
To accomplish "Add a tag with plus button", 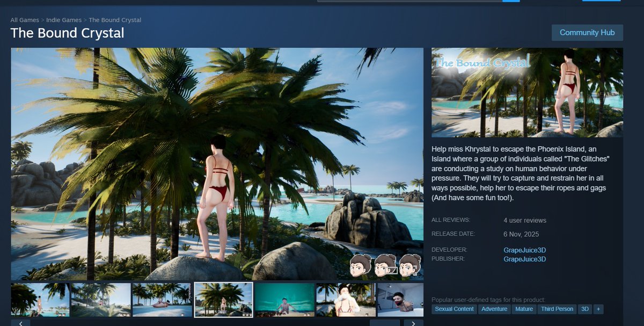I will click(598, 309).
